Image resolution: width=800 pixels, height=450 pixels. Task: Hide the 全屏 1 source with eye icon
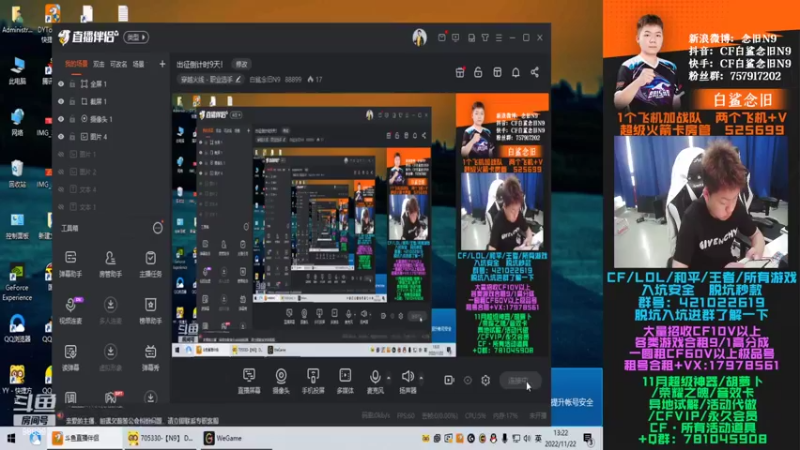click(61, 84)
